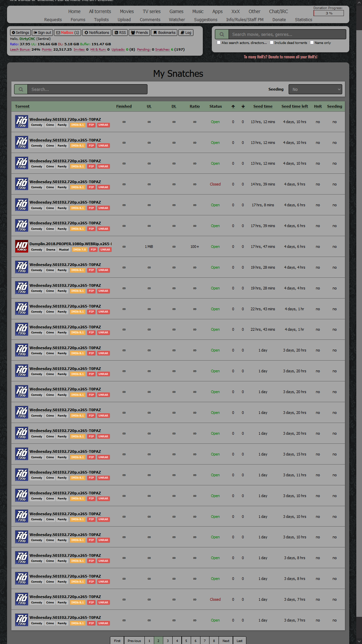Click the Leech Bonus stat link
The height and width of the screenshot is (644, 362).
point(20,50)
